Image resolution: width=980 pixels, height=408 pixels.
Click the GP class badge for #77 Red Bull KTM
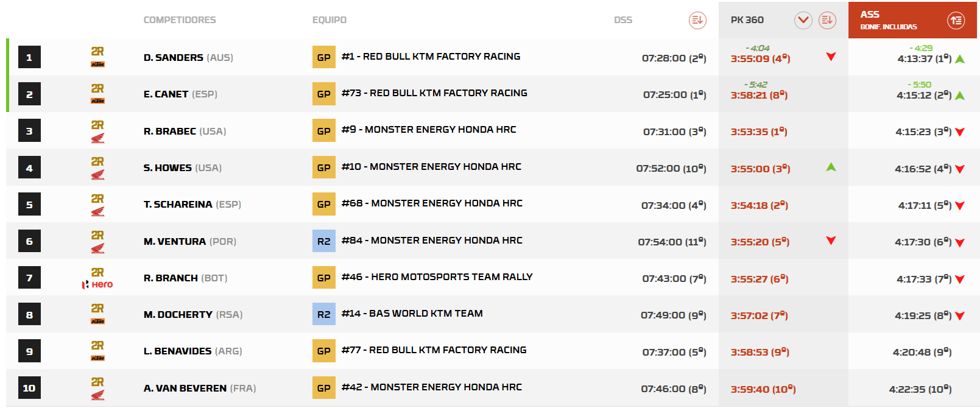click(324, 351)
